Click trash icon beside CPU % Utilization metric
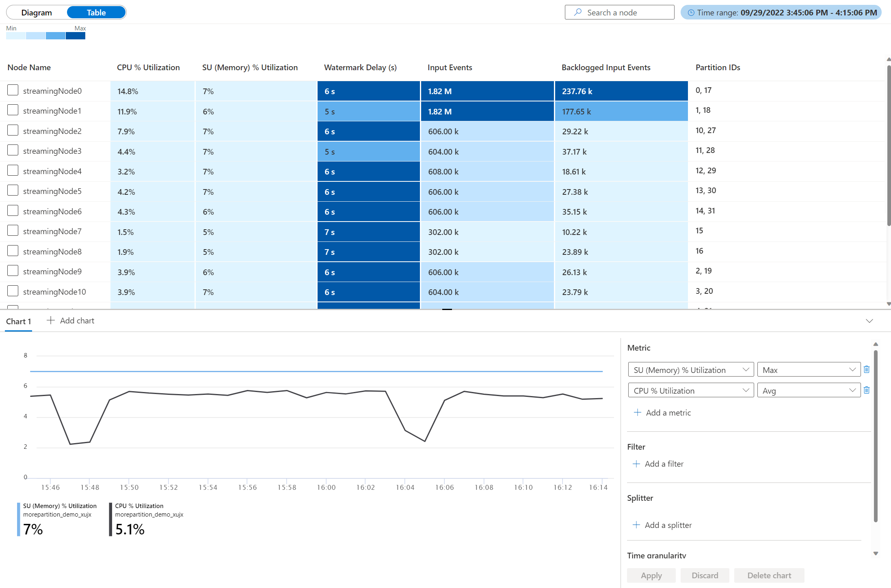This screenshot has height=588, width=891. coord(866,390)
